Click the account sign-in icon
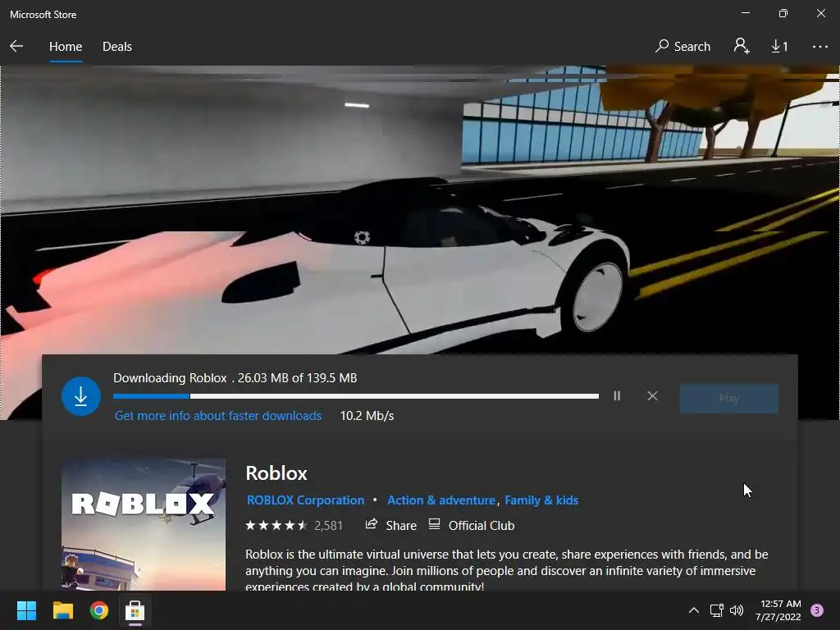This screenshot has height=630, width=840. (742, 46)
